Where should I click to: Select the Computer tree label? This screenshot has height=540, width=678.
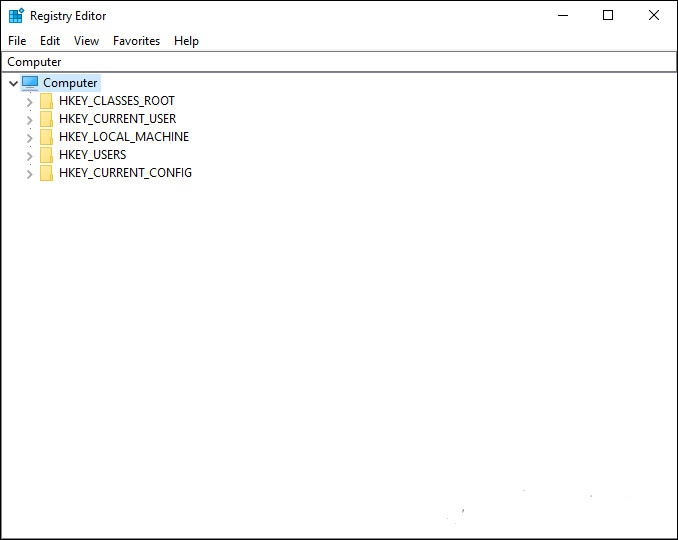pos(70,83)
